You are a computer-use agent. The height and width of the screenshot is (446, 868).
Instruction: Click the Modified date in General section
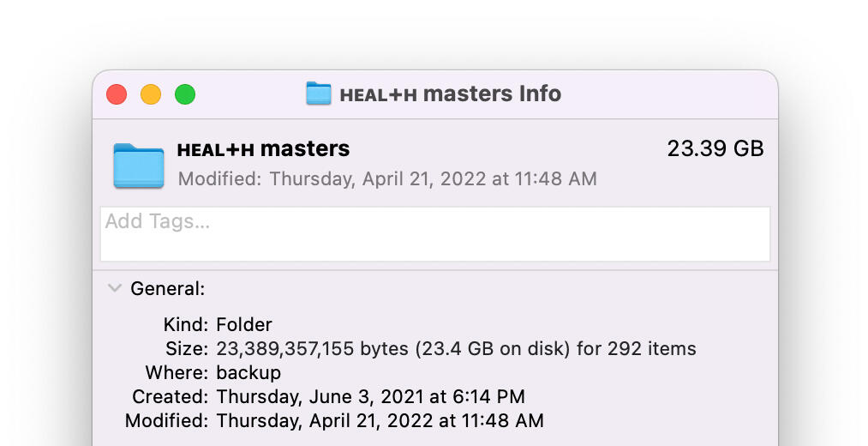click(x=380, y=421)
